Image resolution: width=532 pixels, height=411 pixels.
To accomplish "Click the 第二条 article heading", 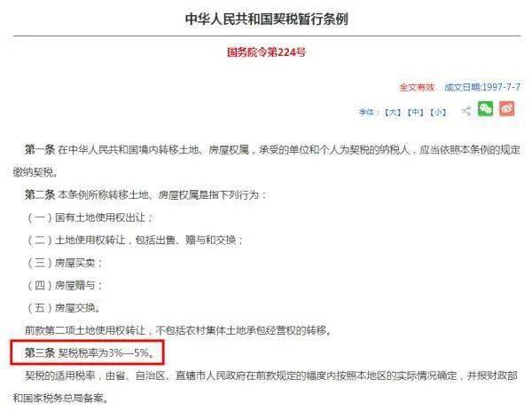I will point(40,194).
